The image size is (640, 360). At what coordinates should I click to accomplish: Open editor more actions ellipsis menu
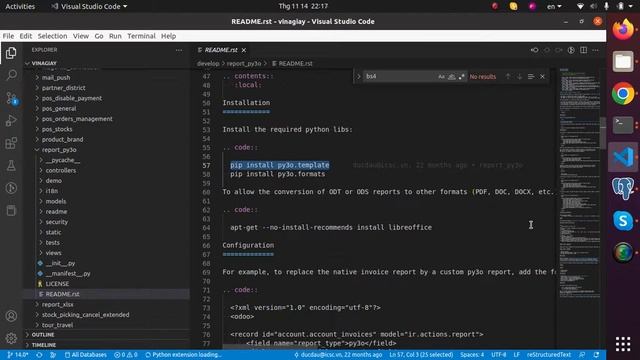(596, 50)
